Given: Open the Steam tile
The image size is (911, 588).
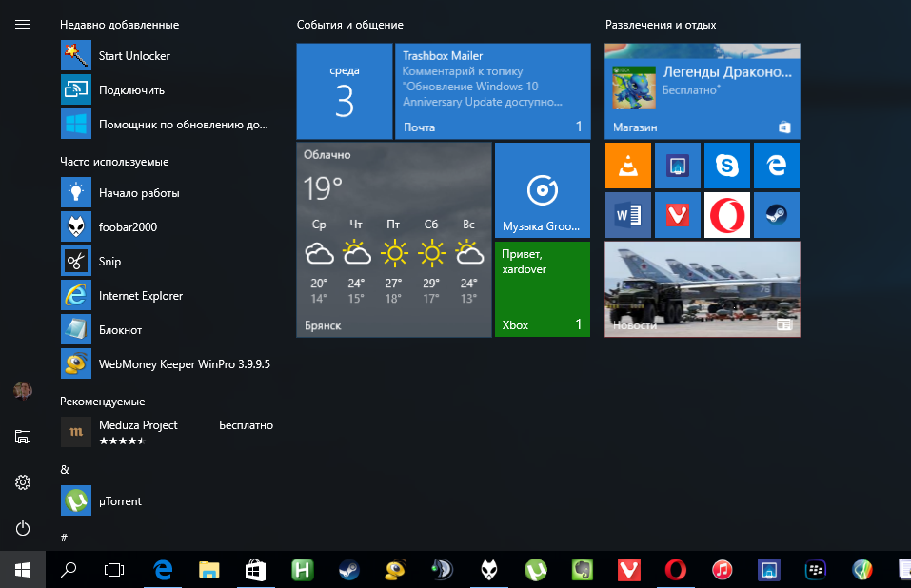Looking at the screenshot, I should 776,215.
